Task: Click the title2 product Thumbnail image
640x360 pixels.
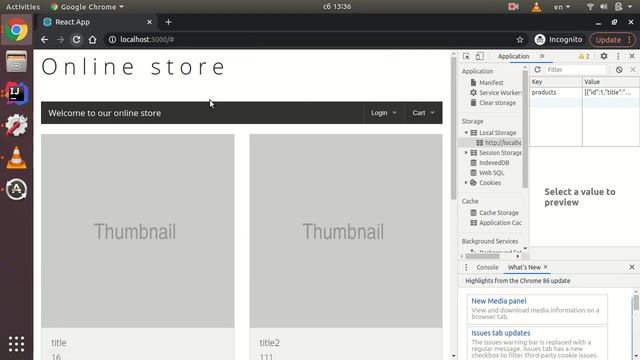Action: 346,231
